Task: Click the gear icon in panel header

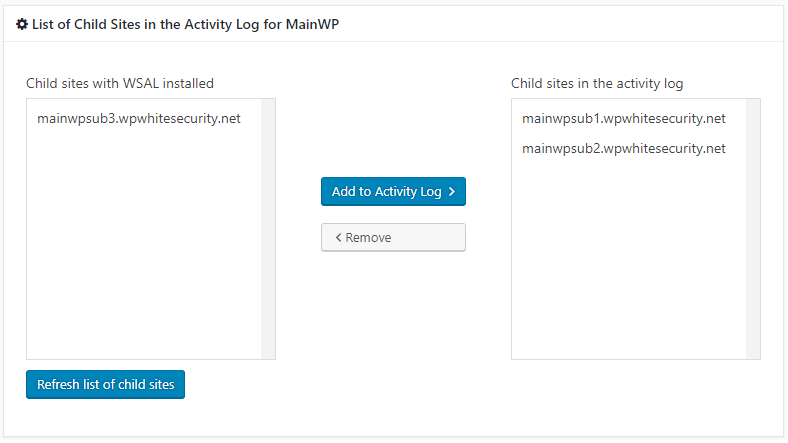Action: pyautogui.click(x=22, y=22)
